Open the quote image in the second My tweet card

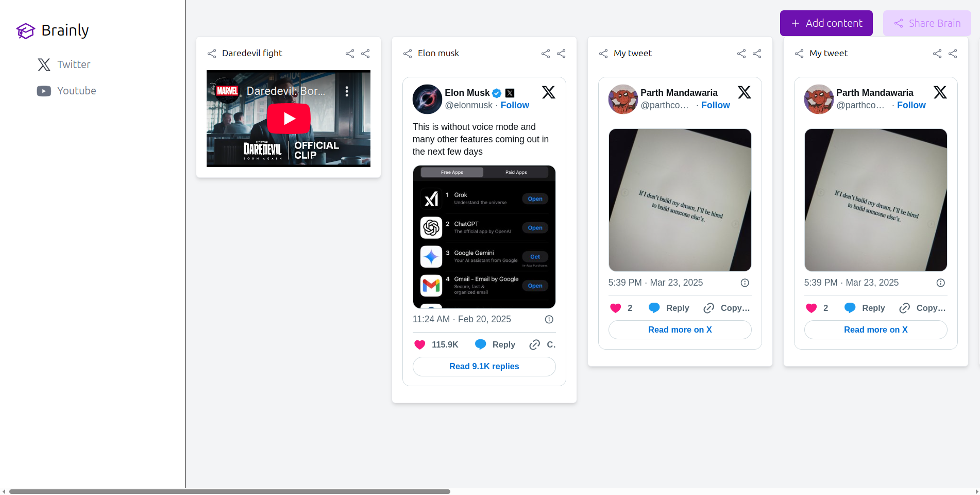coord(876,200)
